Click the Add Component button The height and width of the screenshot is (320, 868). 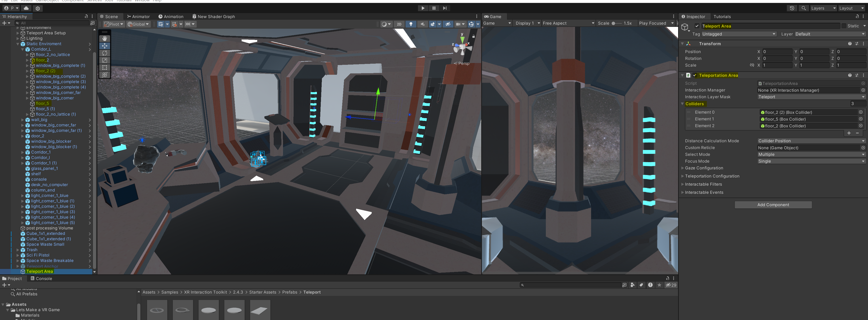[x=773, y=205]
